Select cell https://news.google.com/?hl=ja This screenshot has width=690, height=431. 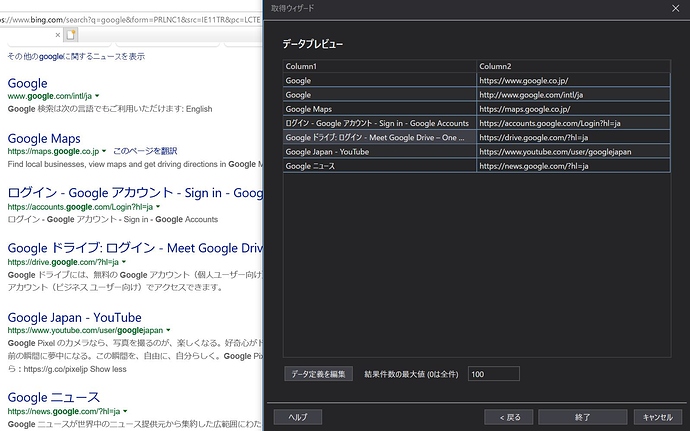tap(573, 166)
